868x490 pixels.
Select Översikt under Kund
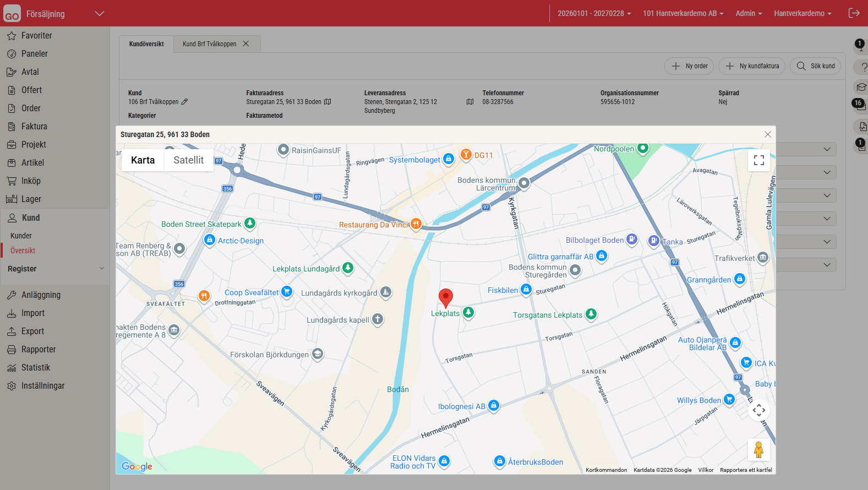[x=23, y=251]
